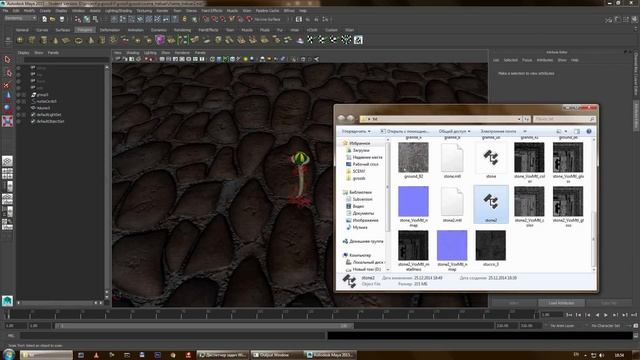Image resolution: width=640 pixels, height=360 pixels.
Task: Click the Outliner vertical scrollbar
Action: [107, 182]
